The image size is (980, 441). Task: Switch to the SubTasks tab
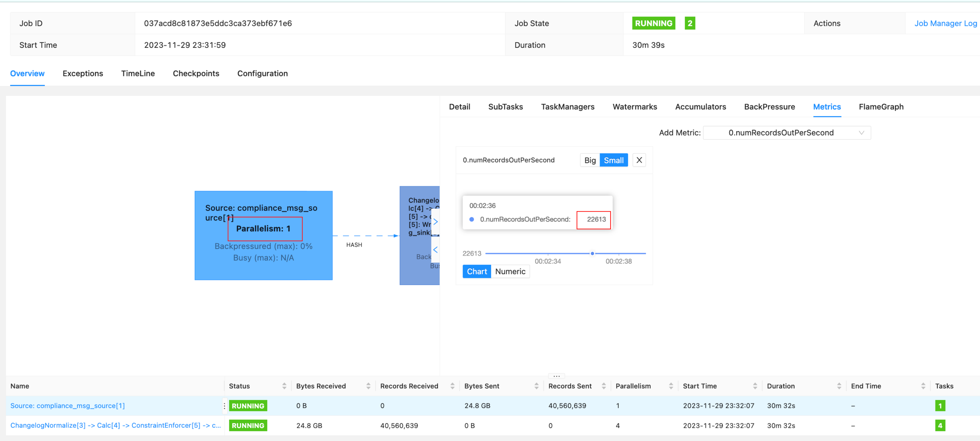(x=505, y=107)
